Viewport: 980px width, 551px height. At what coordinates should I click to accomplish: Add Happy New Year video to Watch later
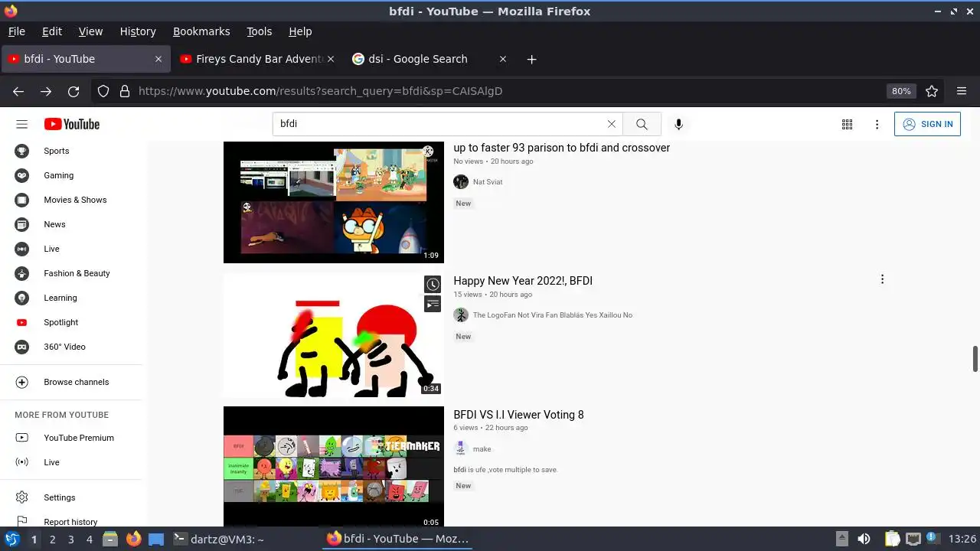[433, 285]
